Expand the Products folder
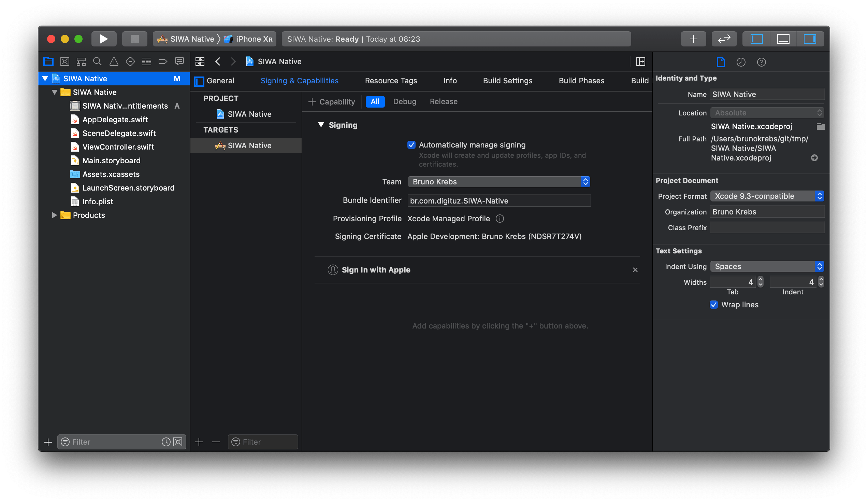This screenshot has height=502, width=868. point(55,215)
